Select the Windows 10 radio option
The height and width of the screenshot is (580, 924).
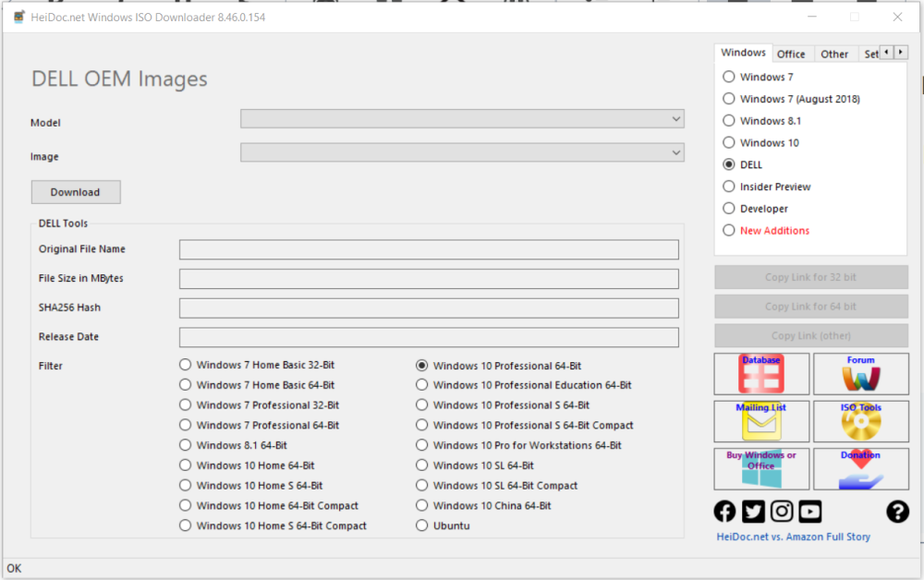[761, 142]
